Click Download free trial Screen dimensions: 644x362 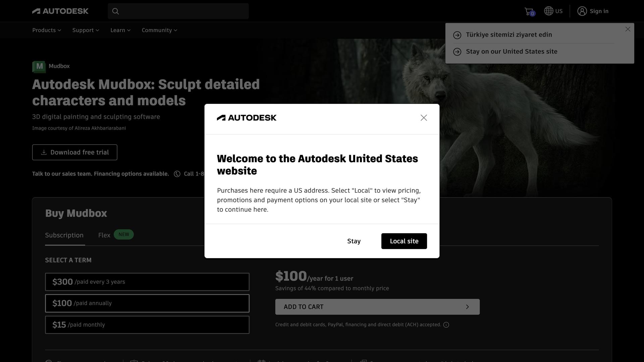[x=74, y=152]
